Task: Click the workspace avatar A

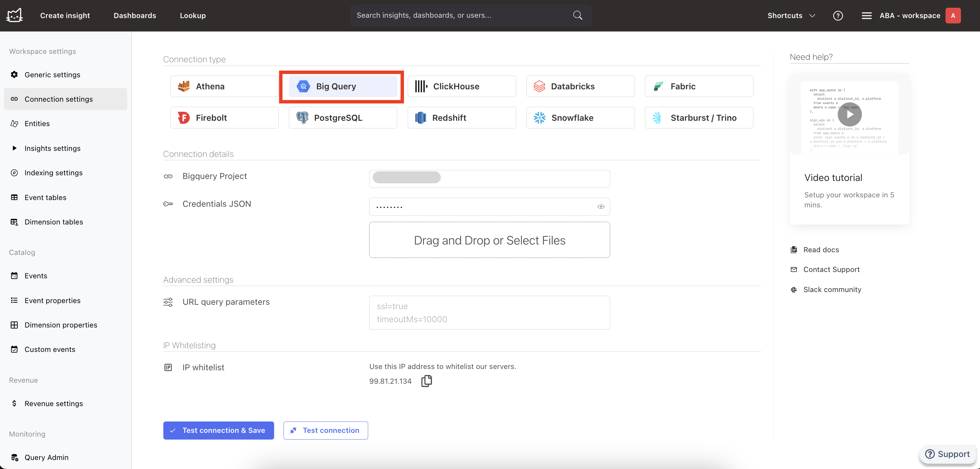Action: tap(953, 16)
